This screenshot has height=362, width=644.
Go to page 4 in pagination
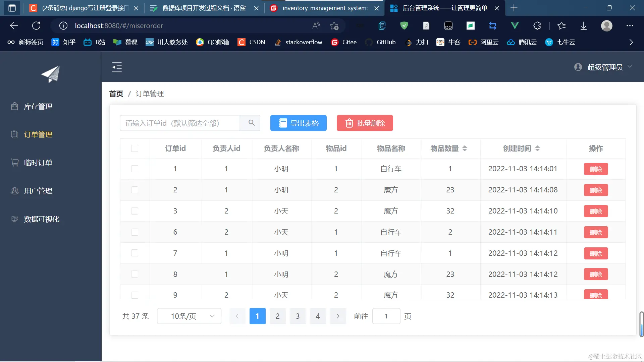coord(318,316)
